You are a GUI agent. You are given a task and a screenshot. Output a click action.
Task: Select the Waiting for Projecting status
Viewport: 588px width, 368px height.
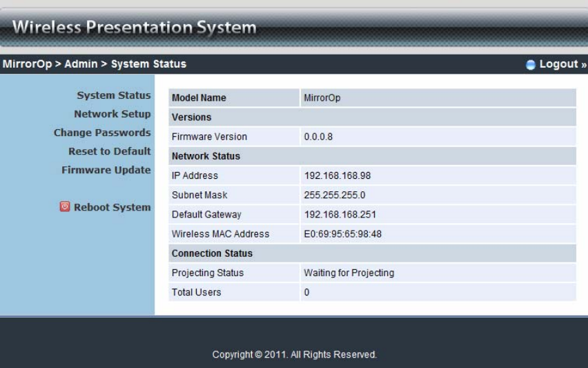[x=349, y=273]
